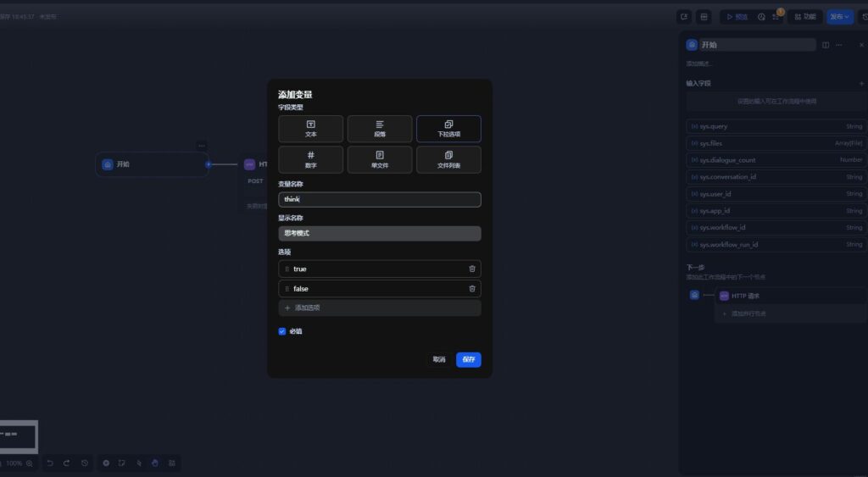
Task: Toggle the 必填 required checkbox
Action: 282,331
